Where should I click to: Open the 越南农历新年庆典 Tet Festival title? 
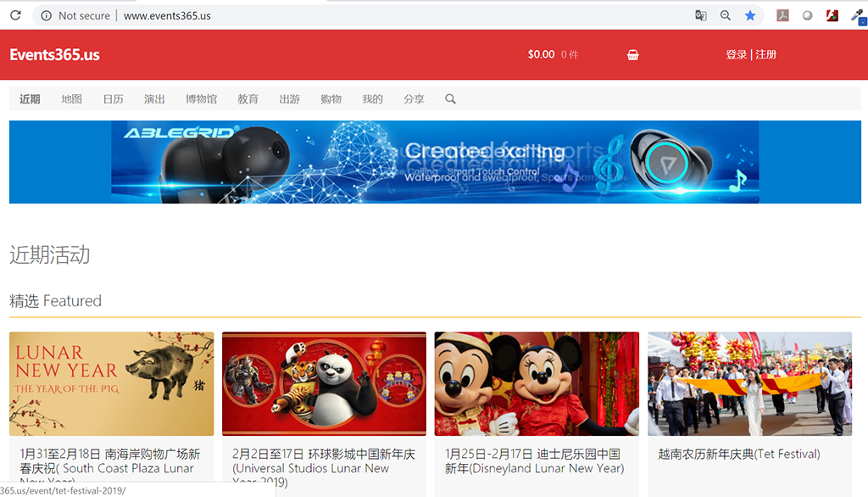pos(739,455)
